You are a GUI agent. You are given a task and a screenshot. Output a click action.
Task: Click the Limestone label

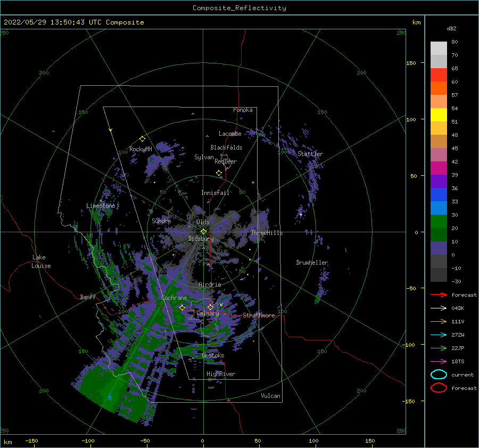(101, 206)
